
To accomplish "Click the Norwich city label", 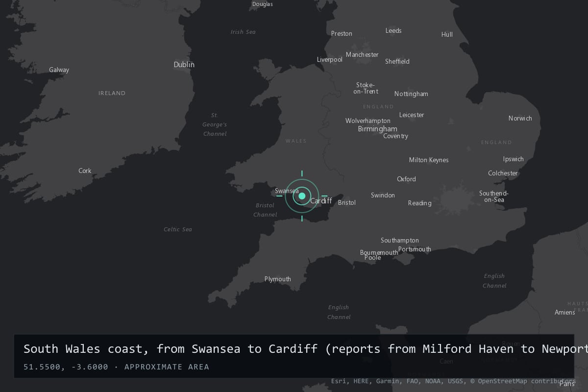I will point(520,118).
